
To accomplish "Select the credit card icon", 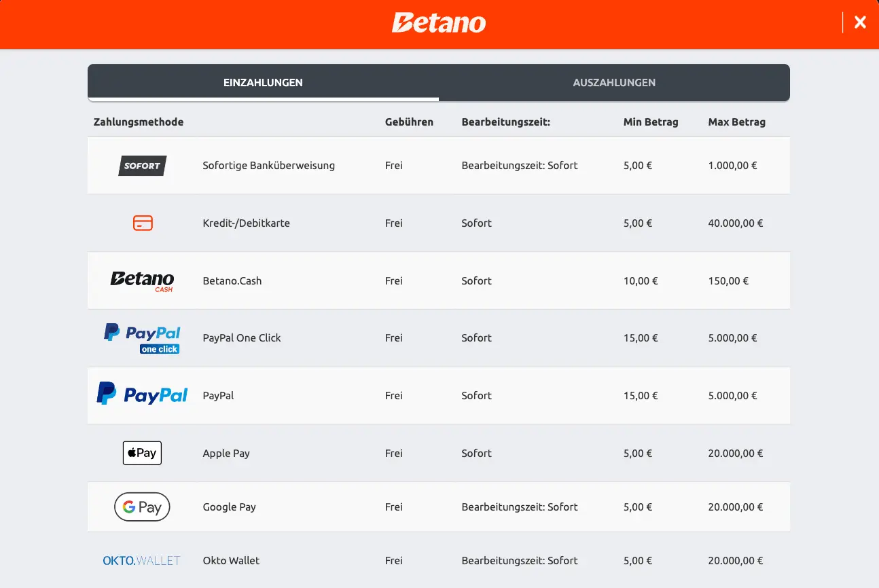I will pos(143,223).
